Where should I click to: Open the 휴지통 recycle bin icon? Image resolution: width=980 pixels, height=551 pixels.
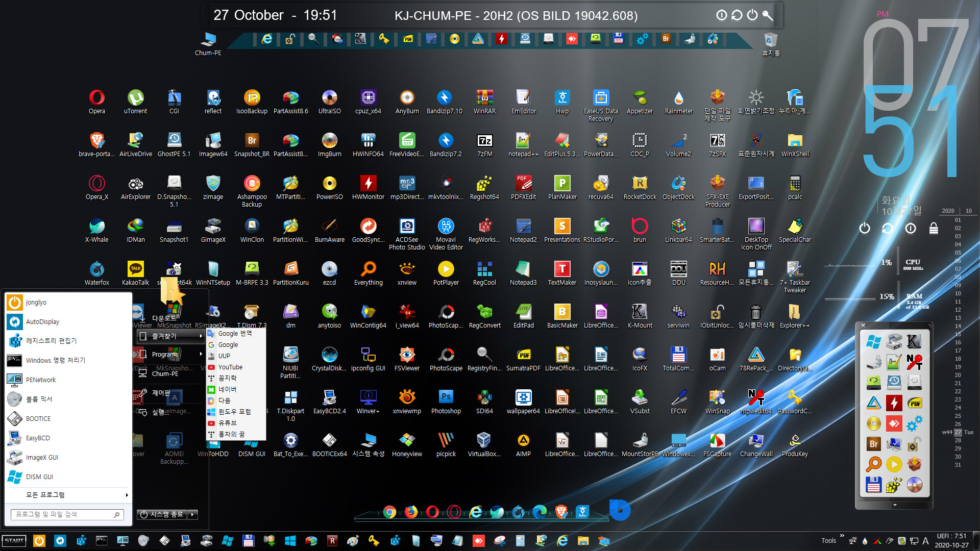point(771,44)
